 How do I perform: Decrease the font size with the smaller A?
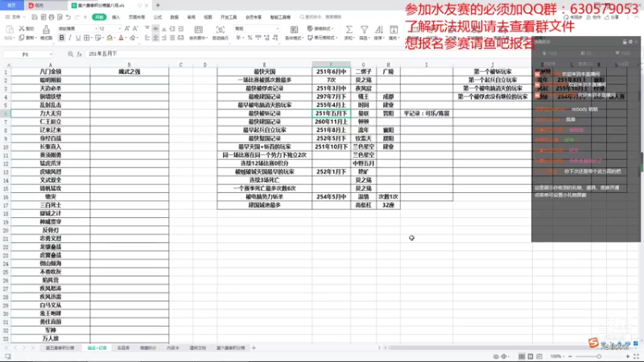click(135, 29)
